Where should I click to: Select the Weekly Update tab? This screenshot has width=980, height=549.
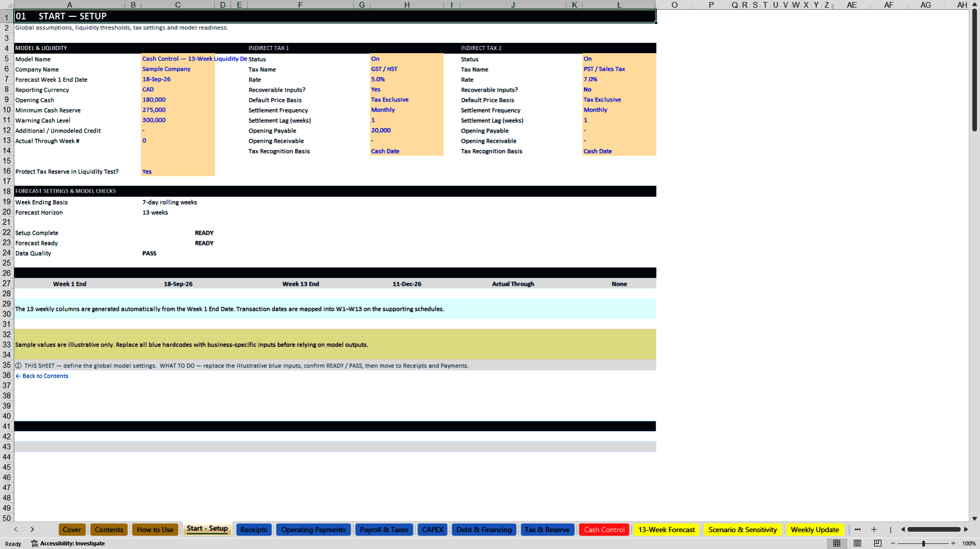coord(815,530)
